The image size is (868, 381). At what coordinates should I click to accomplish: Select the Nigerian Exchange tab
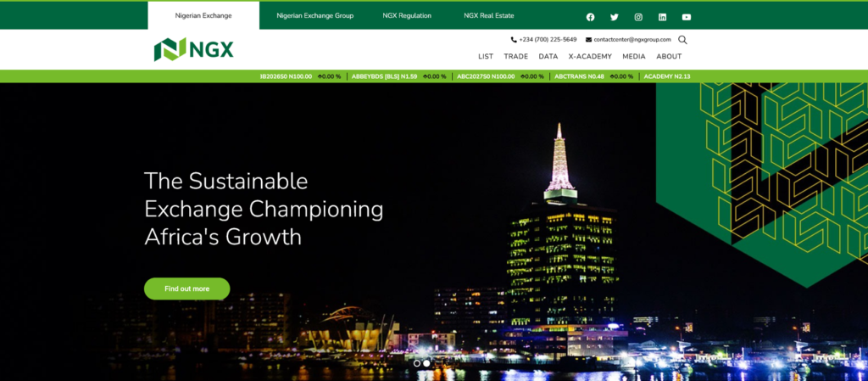pyautogui.click(x=203, y=15)
